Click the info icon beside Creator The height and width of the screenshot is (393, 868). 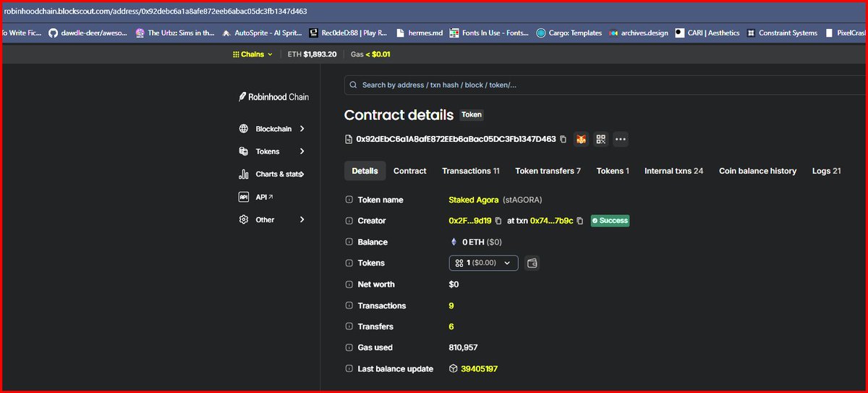349,221
